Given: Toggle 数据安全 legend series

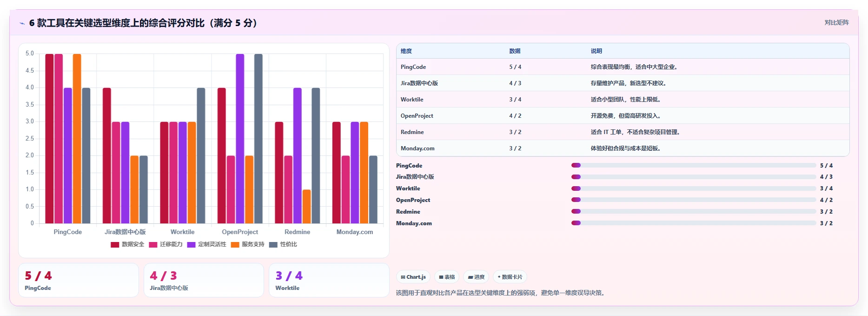Looking at the screenshot, I should (127, 244).
